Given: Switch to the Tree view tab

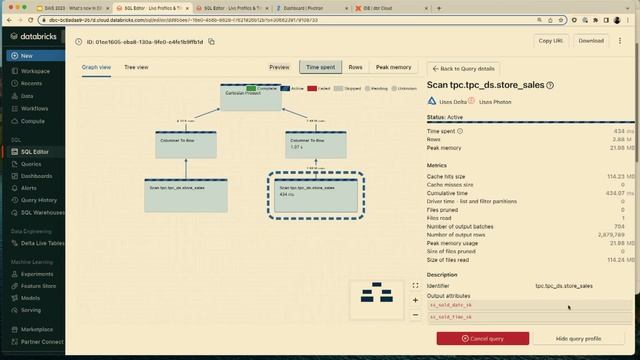Looking at the screenshot, I should tap(136, 67).
